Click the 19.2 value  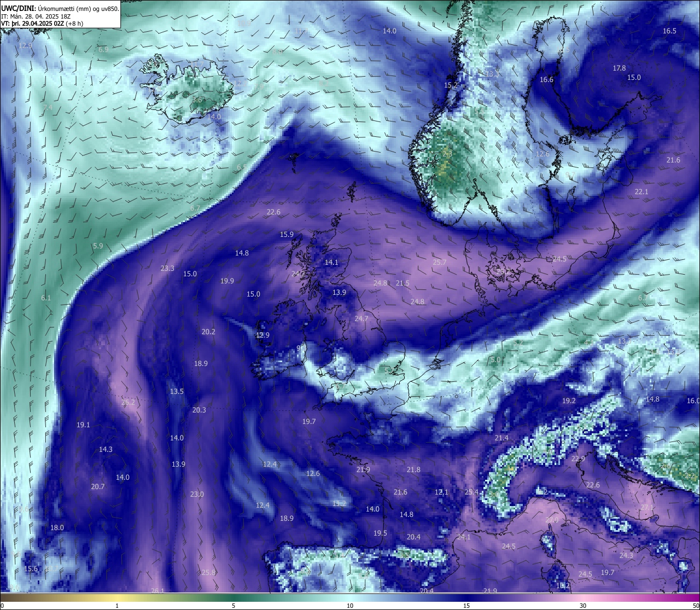point(569,401)
